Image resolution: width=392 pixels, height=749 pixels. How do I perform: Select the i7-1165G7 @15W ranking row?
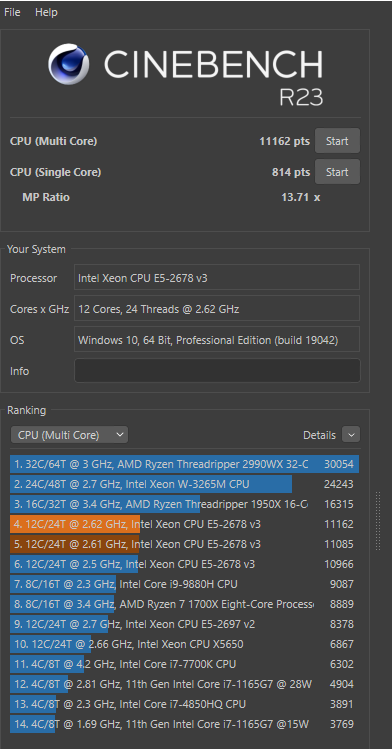(x=185, y=724)
